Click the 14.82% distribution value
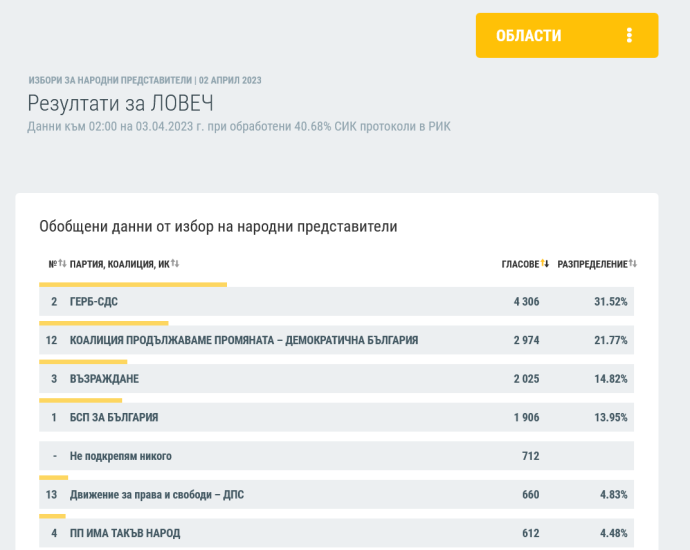 (x=611, y=378)
